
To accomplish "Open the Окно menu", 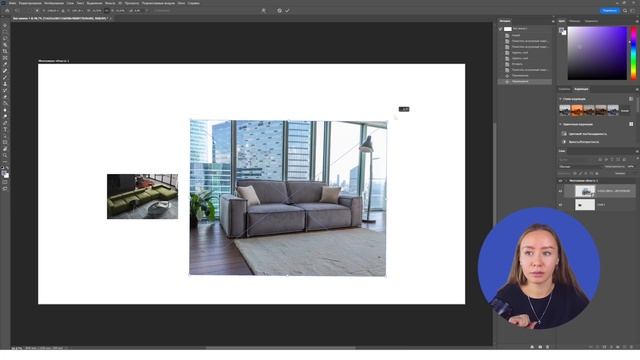I will pyautogui.click(x=181, y=3).
